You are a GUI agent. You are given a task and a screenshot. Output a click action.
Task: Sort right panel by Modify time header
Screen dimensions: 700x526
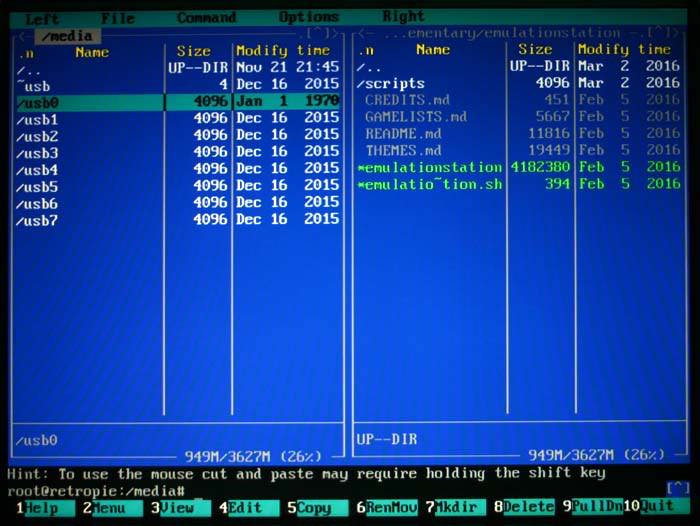624,49
